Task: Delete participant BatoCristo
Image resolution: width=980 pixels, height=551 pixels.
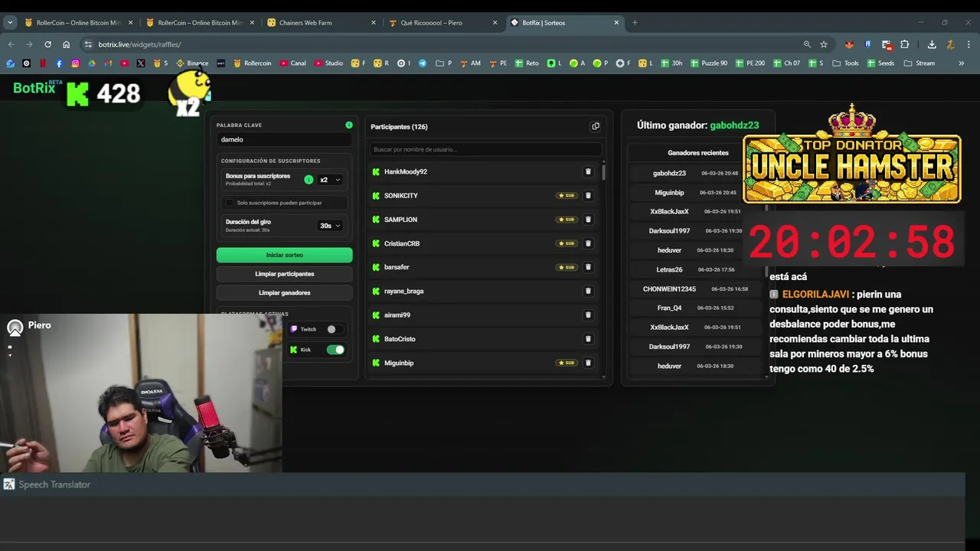Action: (588, 339)
